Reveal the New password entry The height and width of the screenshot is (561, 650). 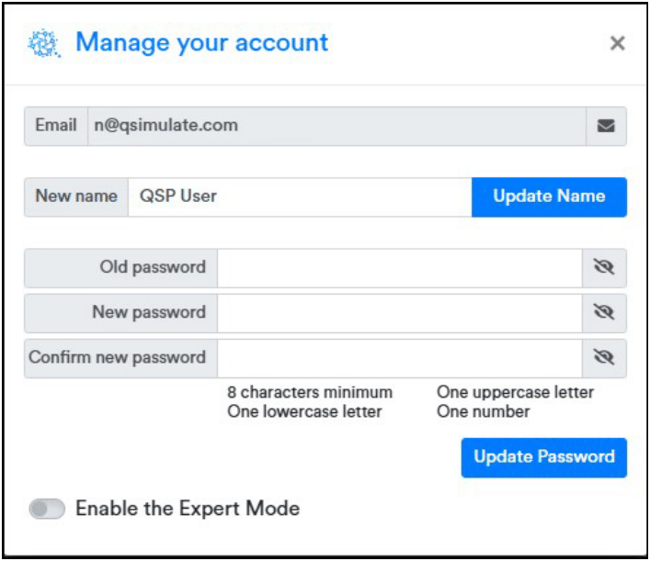pyautogui.click(x=604, y=313)
